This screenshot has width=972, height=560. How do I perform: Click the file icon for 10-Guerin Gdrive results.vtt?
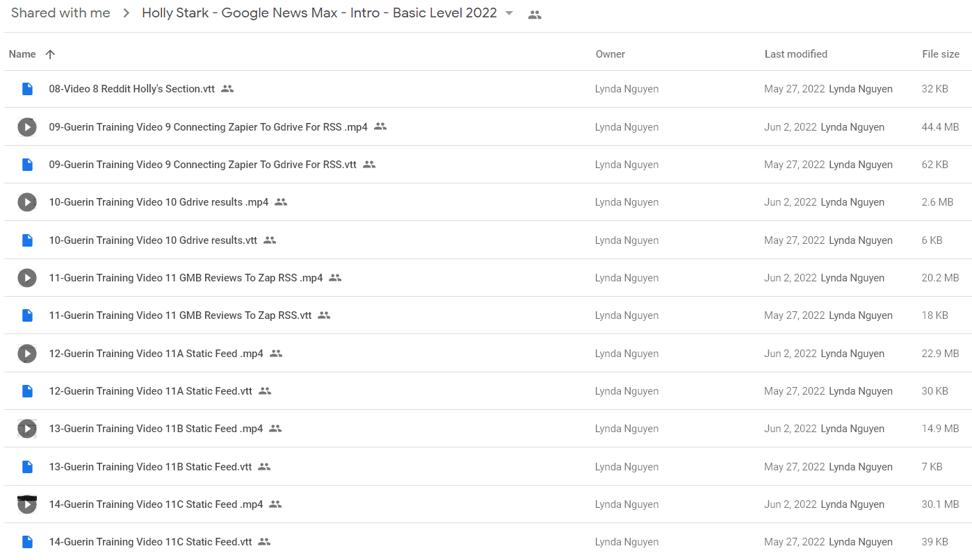(27, 240)
